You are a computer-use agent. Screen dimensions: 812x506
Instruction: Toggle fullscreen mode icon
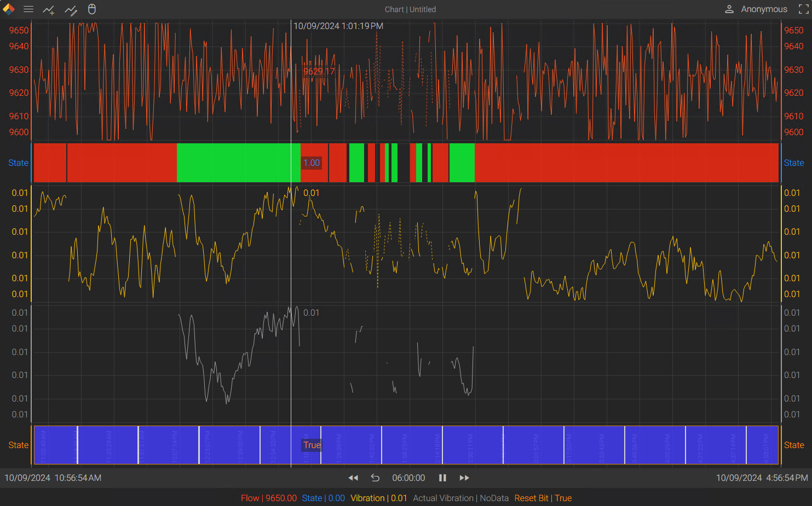coord(803,9)
